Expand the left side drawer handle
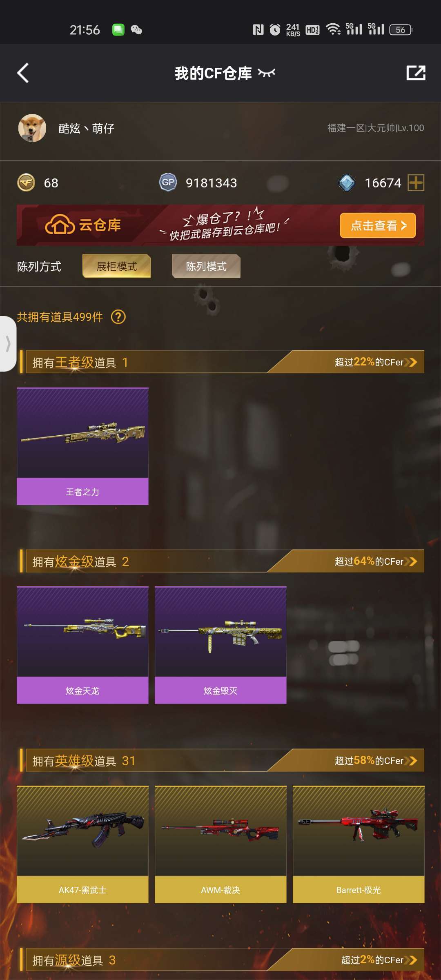 (8, 343)
